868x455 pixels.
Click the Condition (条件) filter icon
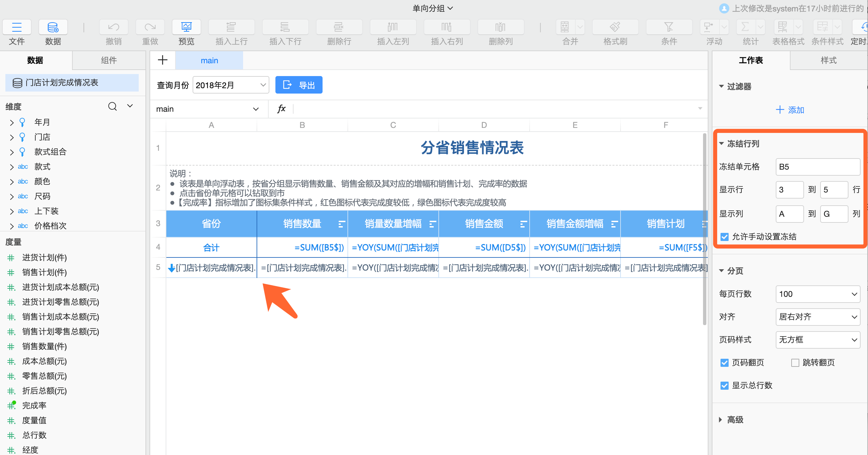pyautogui.click(x=669, y=27)
